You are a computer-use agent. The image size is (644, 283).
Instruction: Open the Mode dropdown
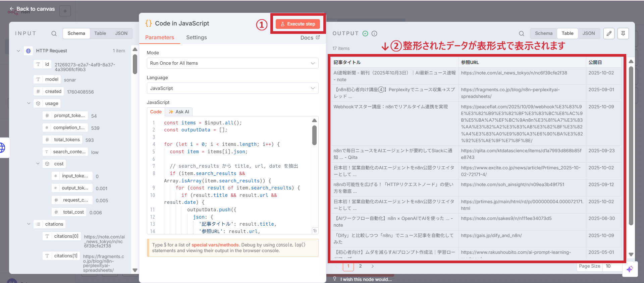pyautogui.click(x=232, y=63)
